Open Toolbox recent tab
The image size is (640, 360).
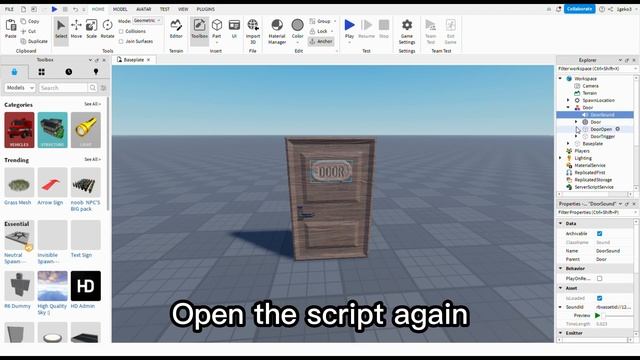(69, 72)
